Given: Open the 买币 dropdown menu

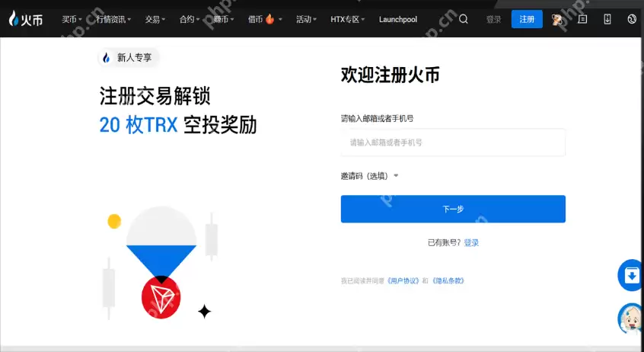Looking at the screenshot, I should pyautogui.click(x=72, y=19).
